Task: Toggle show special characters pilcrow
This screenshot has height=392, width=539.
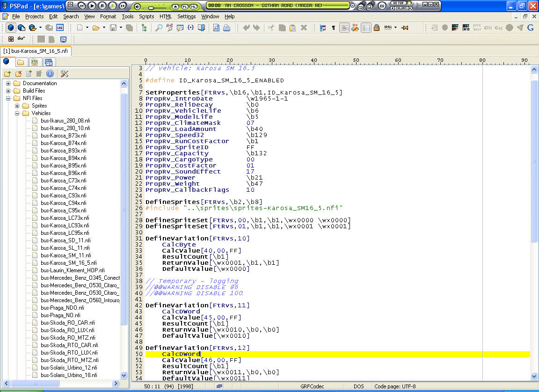Action: tap(334, 28)
